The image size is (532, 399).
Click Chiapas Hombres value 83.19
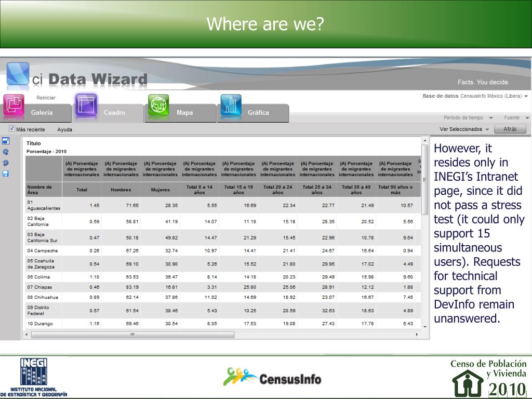(x=132, y=287)
